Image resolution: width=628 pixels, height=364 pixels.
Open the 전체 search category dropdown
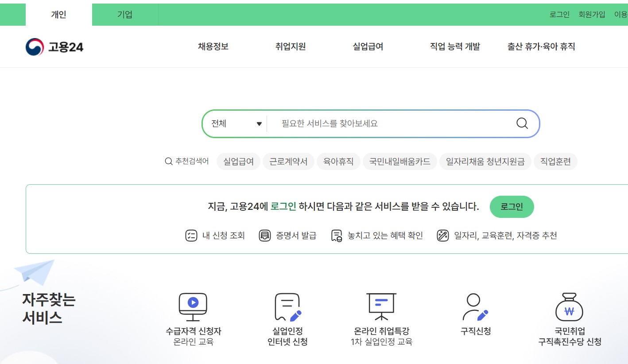coord(235,124)
